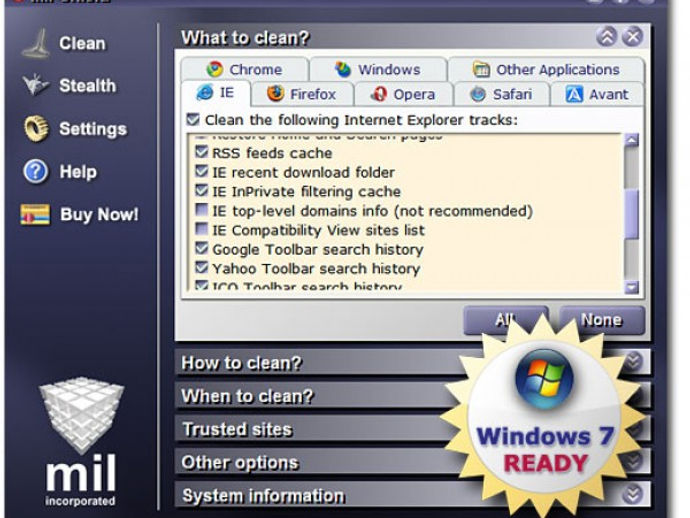690x518 pixels.
Task: Switch to the Other Applications tab
Action: [546, 69]
